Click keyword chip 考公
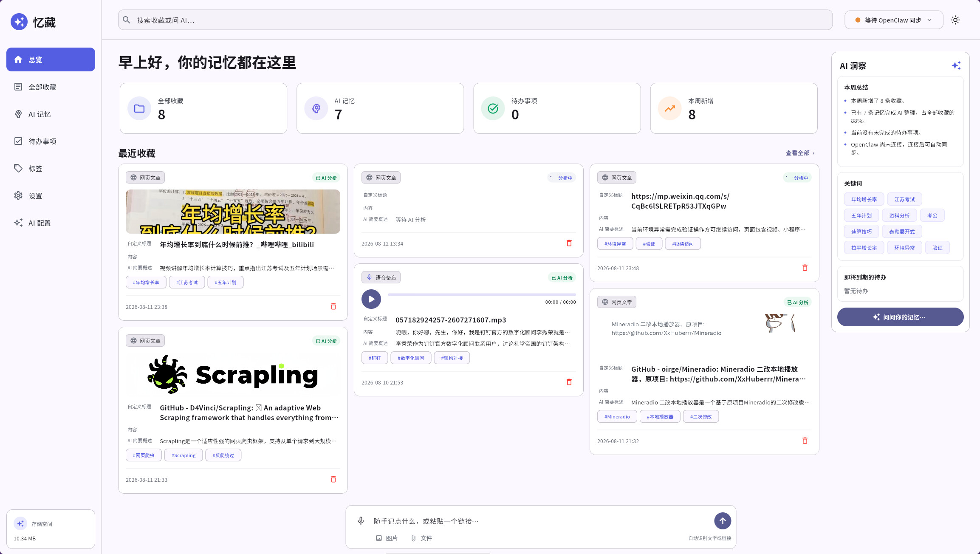The height and width of the screenshot is (554, 980). [x=932, y=215]
